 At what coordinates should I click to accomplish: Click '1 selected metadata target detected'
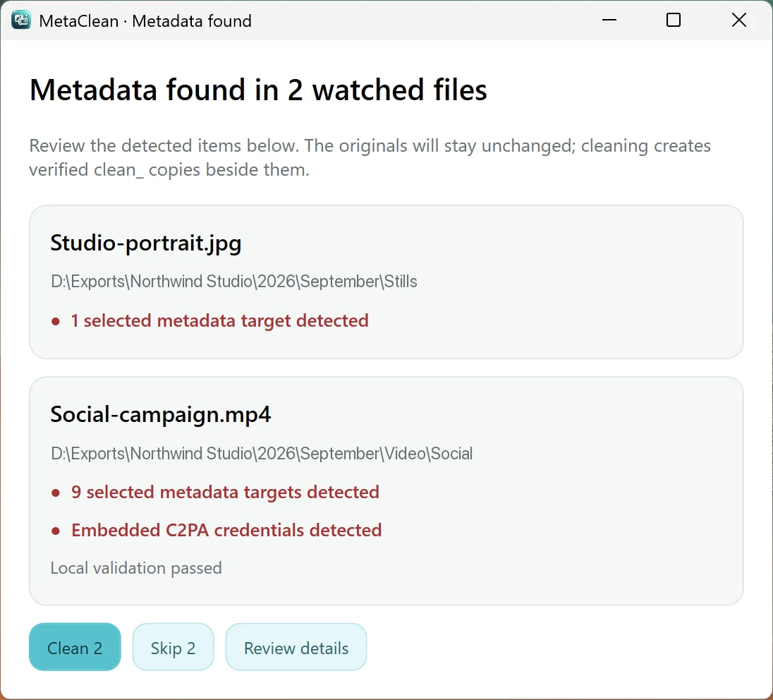pyautogui.click(x=220, y=320)
